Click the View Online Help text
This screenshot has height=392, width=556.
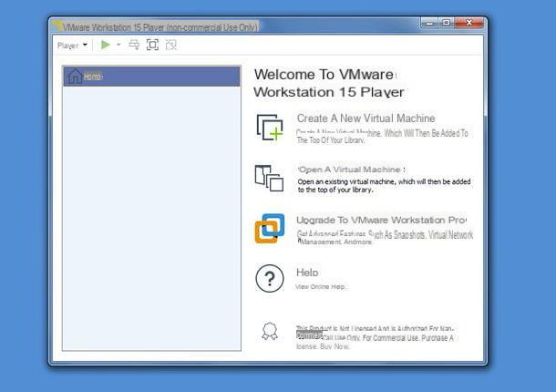(321, 286)
